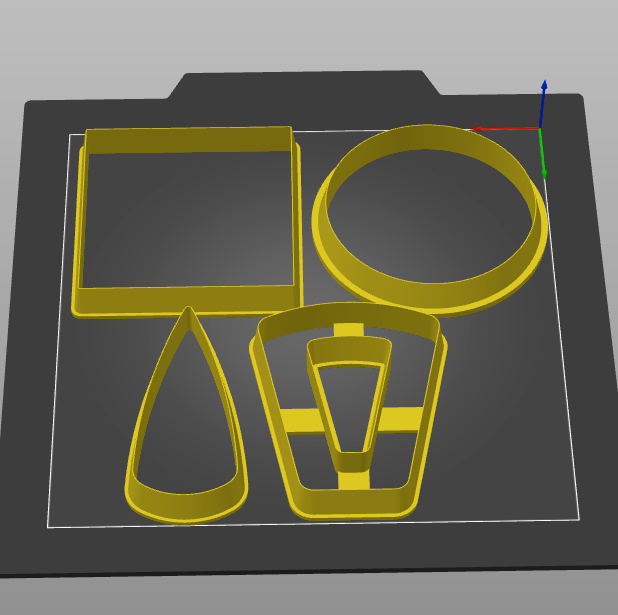Click the red X axis line
This screenshot has width=618, height=615.
click(505, 128)
